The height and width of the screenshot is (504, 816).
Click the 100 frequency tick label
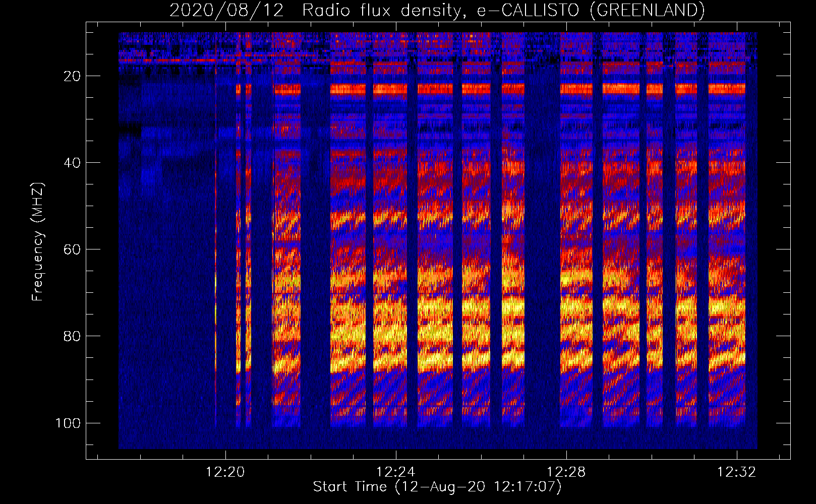pos(68,423)
